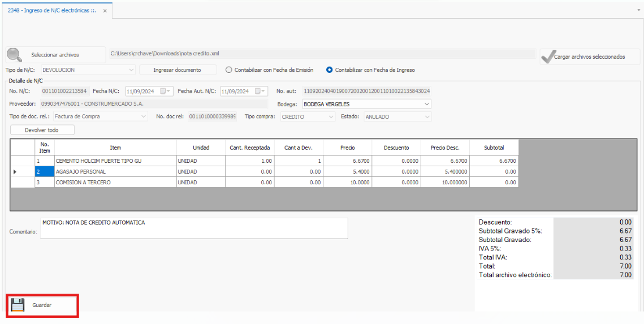644x324 pixels.
Task: Open the Fecha Aut. N/C calendar picker
Action: tap(260, 91)
